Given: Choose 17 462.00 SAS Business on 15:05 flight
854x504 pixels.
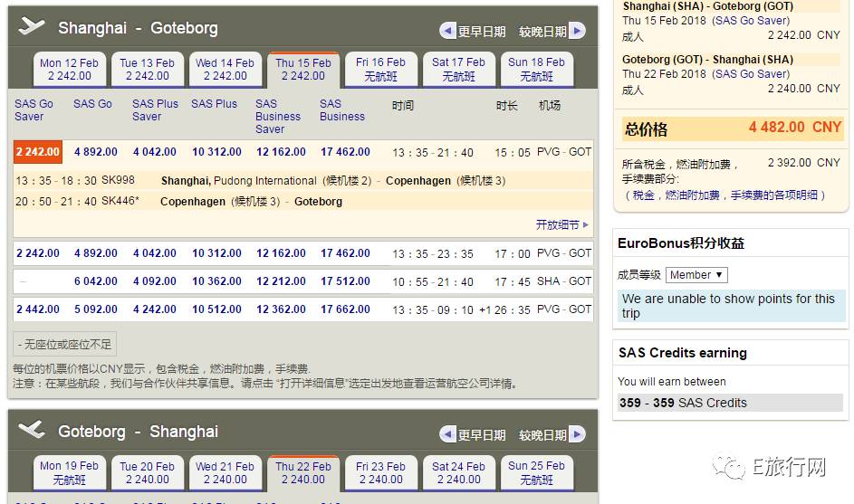Looking at the screenshot, I should [x=345, y=152].
